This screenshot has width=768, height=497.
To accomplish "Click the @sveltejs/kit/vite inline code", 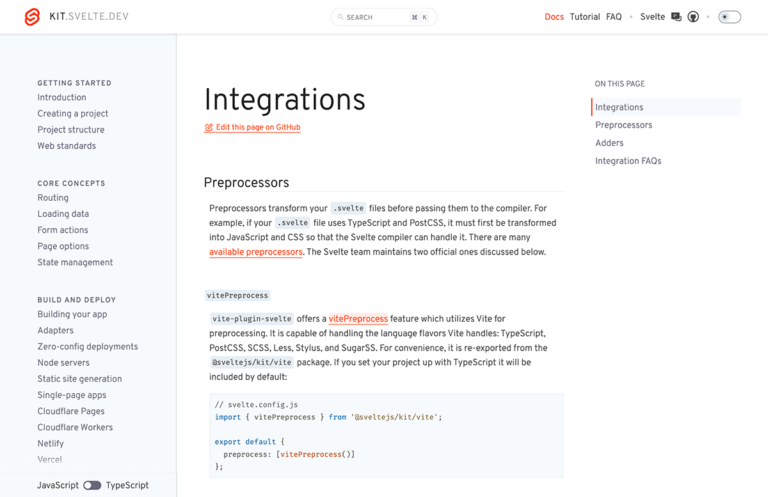I will 252,362.
